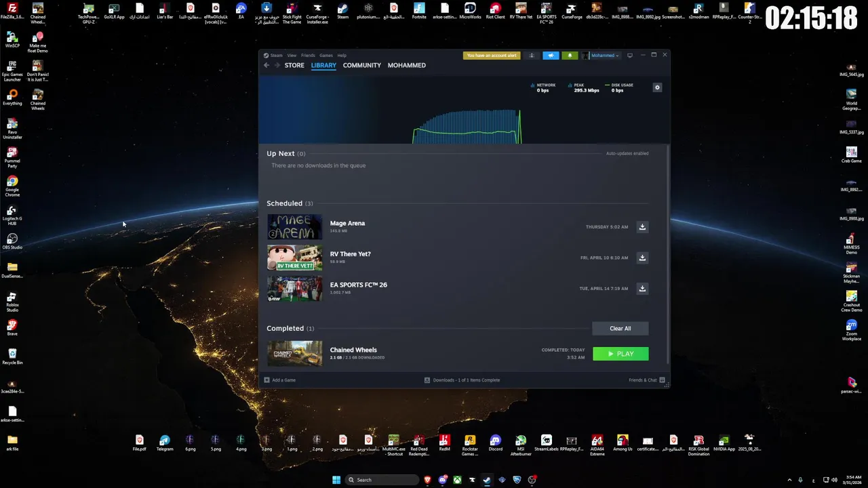The height and width of the screenshot is (488, 868).
Task: Show hidden system tray icons chevron
Action: click(789, 480)
